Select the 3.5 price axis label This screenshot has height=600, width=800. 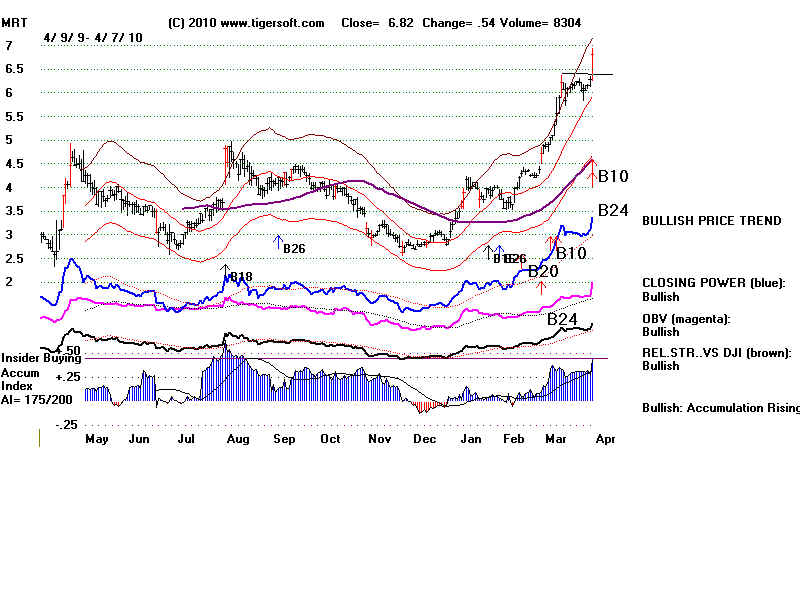tap(14, 211)
